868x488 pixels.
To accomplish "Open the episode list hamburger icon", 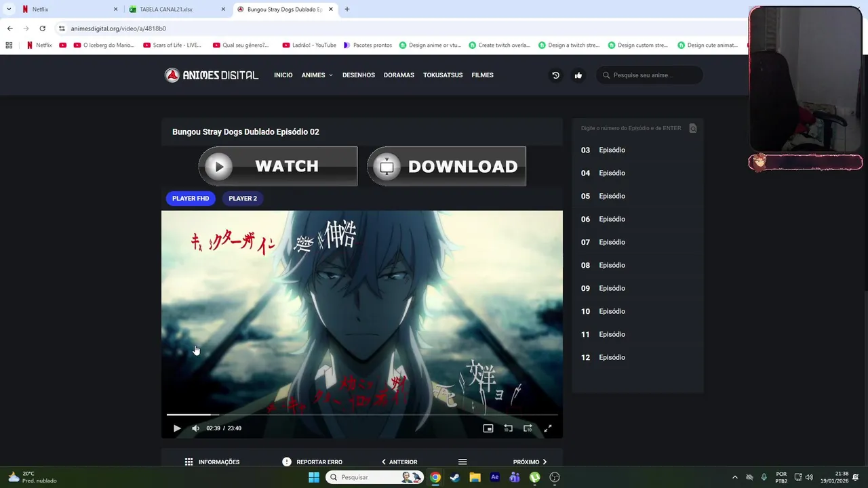I will pos(462,462).
